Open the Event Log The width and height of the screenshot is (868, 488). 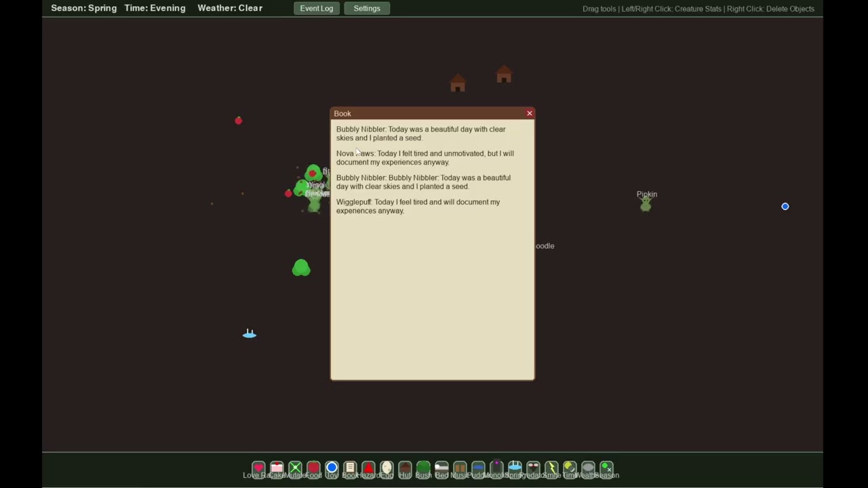pos(317,8)
